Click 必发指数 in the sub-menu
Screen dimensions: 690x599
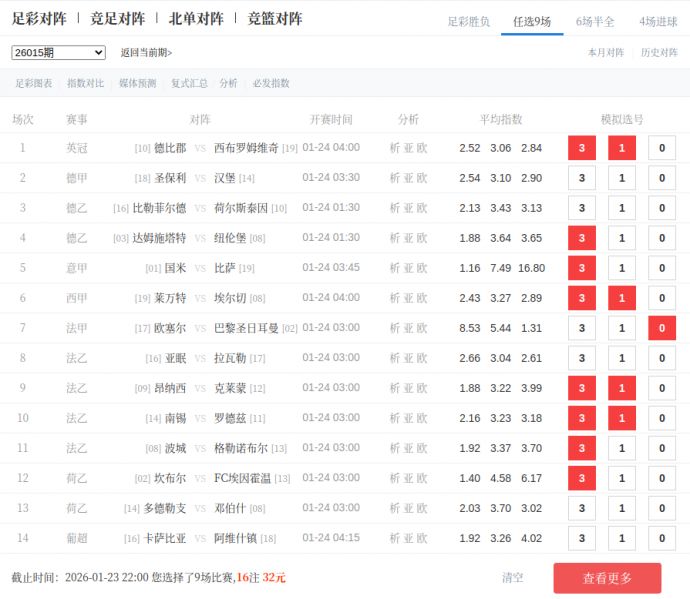[x=271, y=84]
